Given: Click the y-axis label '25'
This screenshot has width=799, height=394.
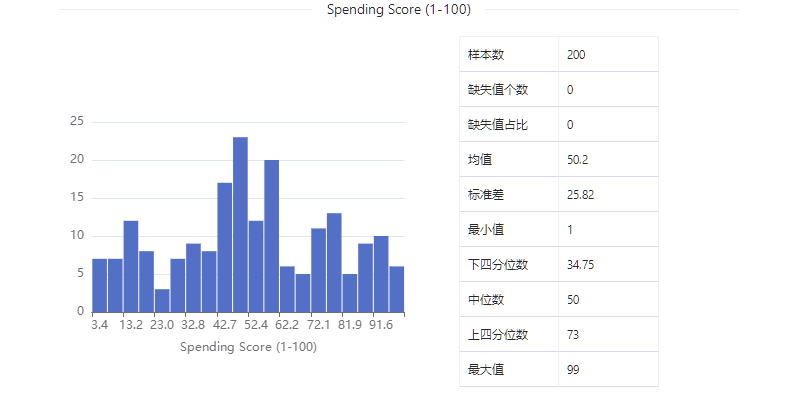Looking at the screenshot, I should [x=77, y=122].
